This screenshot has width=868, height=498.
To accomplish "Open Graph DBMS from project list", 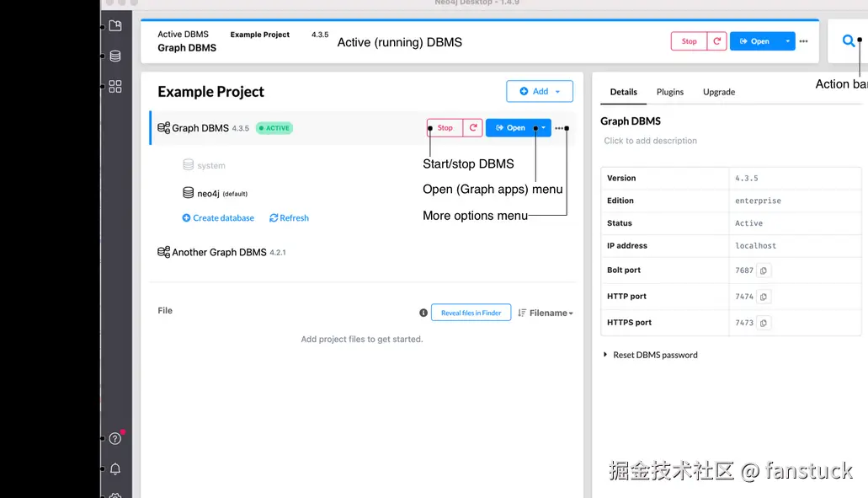I will coord(510,128).
